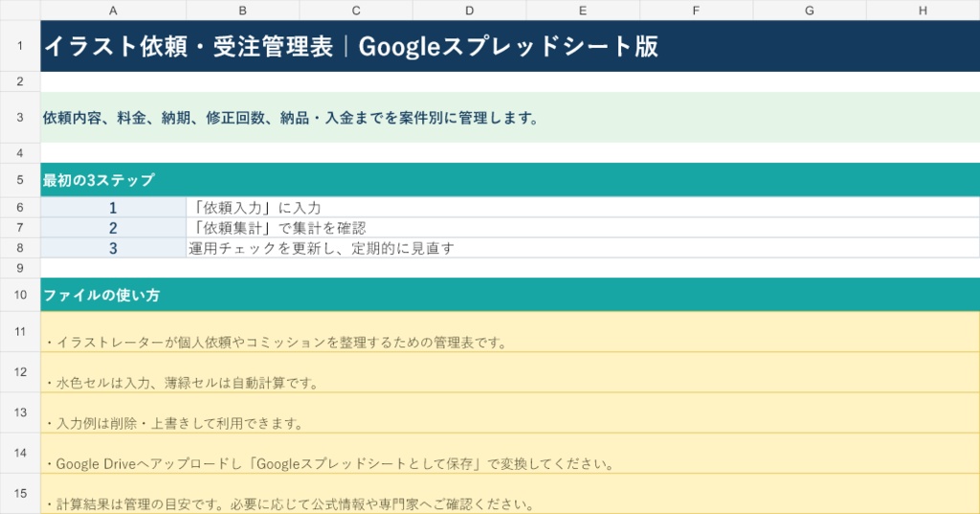
Task: Select row 9 header
Action: (20, 268)
